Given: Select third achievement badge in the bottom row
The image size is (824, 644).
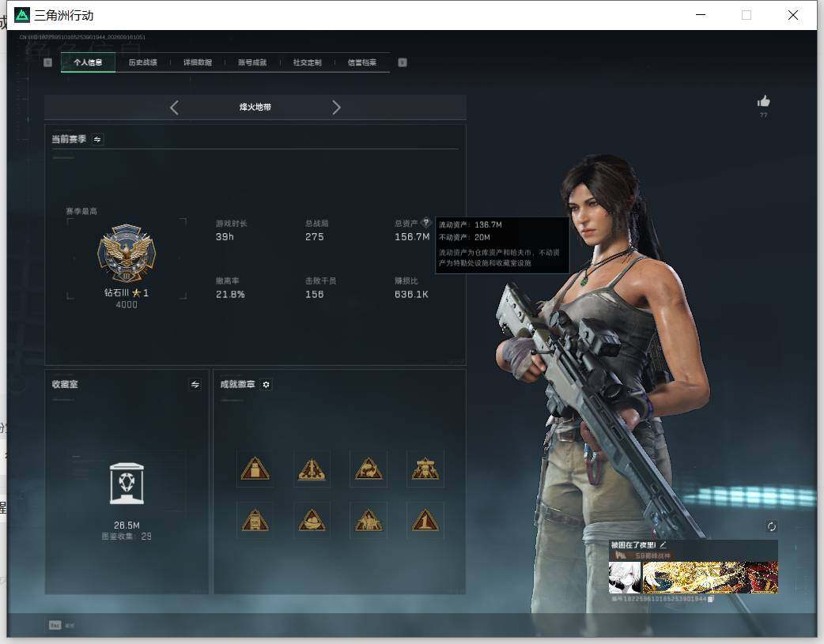Looking at the screenshot, I should pos(369,521).
